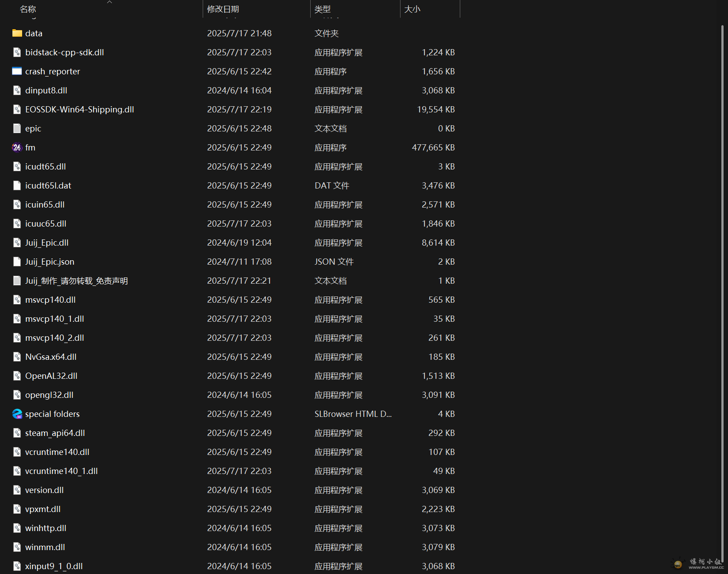Click the icuuc65.dll file icon
This screenshot has height=574, width=728.
pos(17,223)
